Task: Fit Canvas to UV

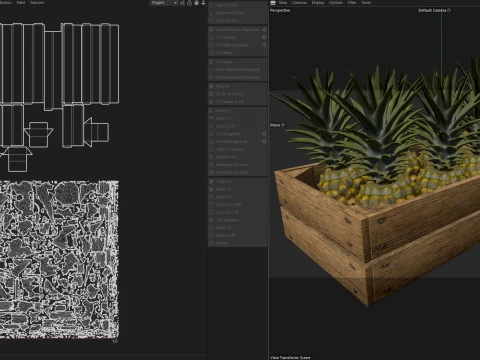Action: click(x=238, y=102)
